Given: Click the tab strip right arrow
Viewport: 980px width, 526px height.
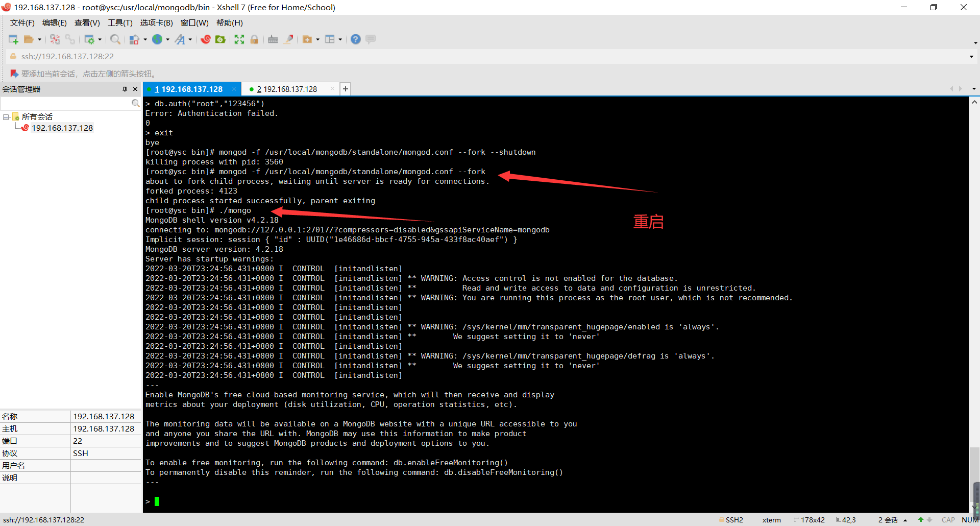Looking at the screenshot, I should pyautogui.click(x=961, y=89).
